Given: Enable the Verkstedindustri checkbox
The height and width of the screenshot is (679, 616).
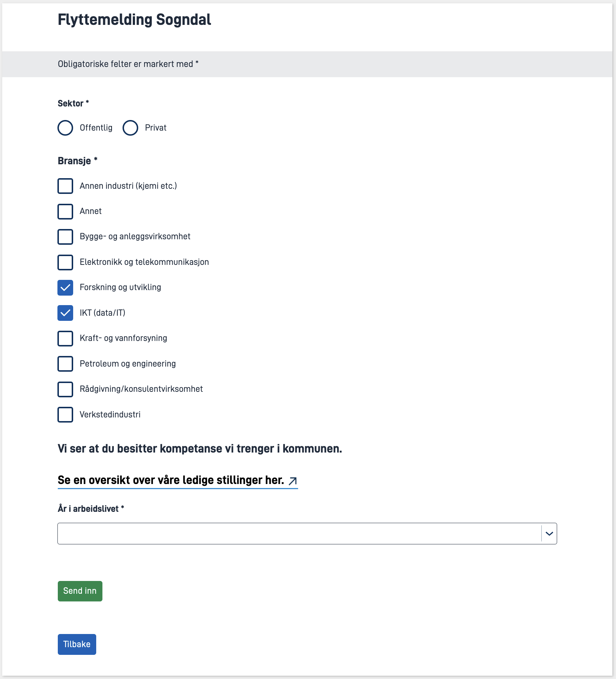Looking at the screenshot, I should [65, 415].
